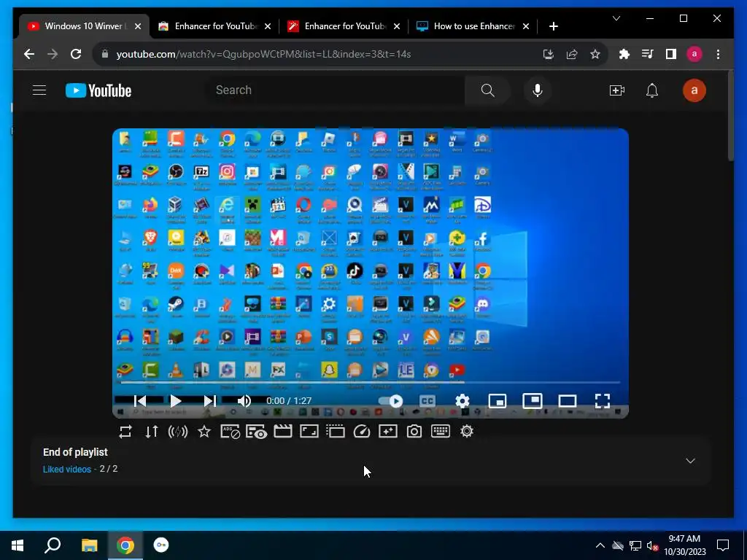Go to YouTube home via logo
The height and width of the screenshot is (560, 747).
click(98, 90)
